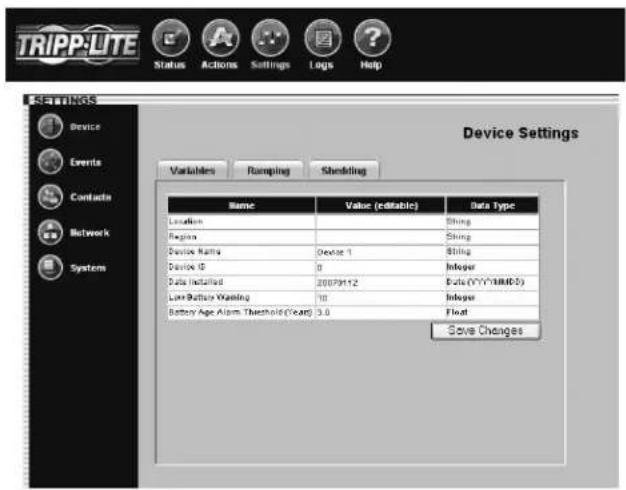Edit the Region value field
626x490 pixels.
click(x=380, y=237)
